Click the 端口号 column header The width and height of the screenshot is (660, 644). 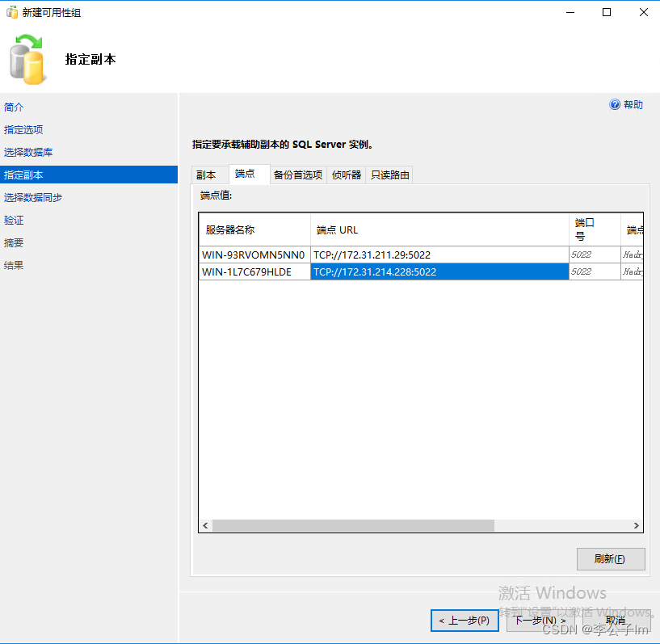click(595, 229)
